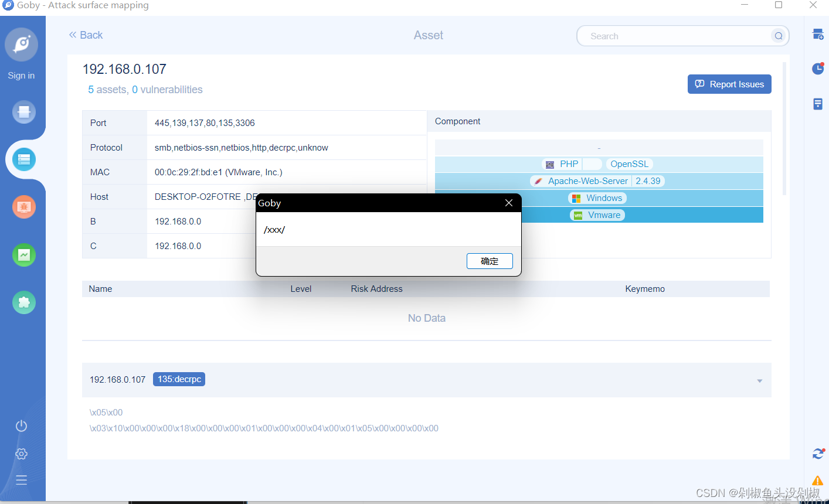
Task: Open the Scan icon in sidebar
Action: tap(24, 111)
